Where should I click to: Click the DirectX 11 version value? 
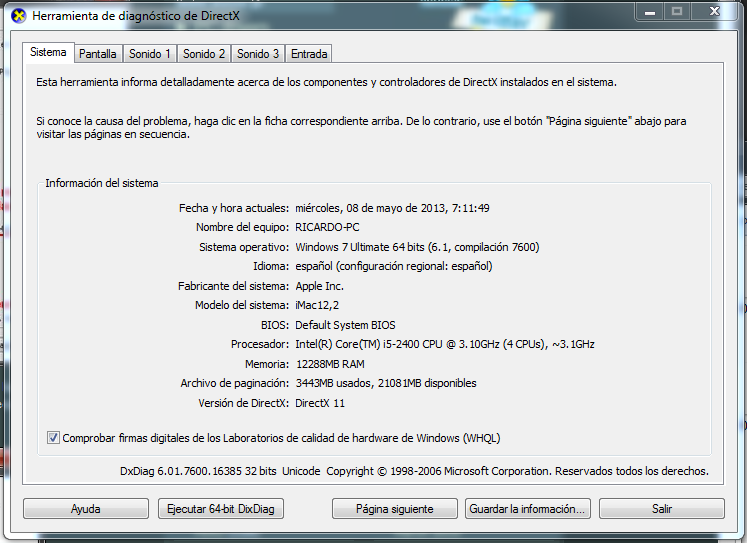click(320, 403)
